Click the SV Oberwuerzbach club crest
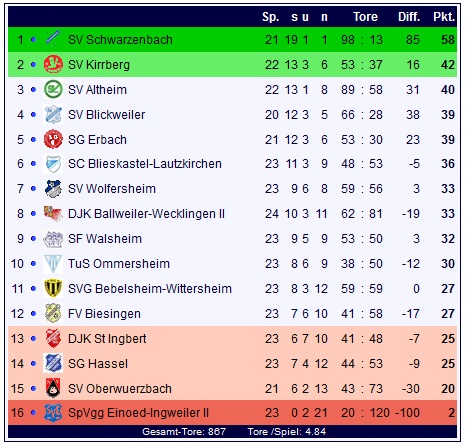 [53, 388]
